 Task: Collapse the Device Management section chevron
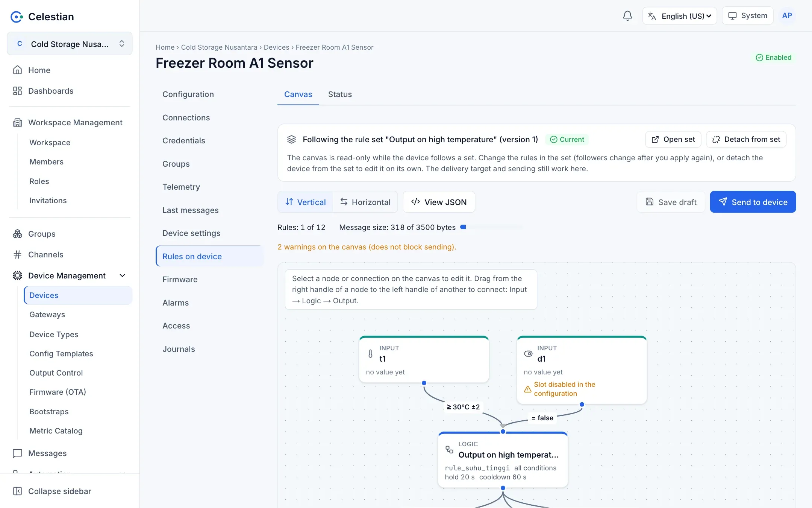pyautogui.click(x=122, y=276)
